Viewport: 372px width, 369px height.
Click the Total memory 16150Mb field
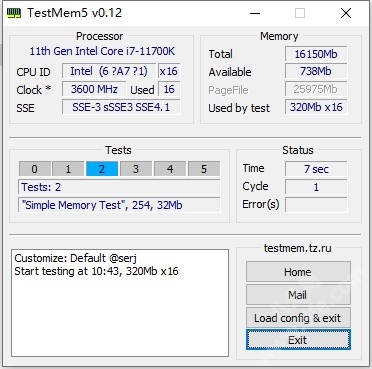(316, 54)
